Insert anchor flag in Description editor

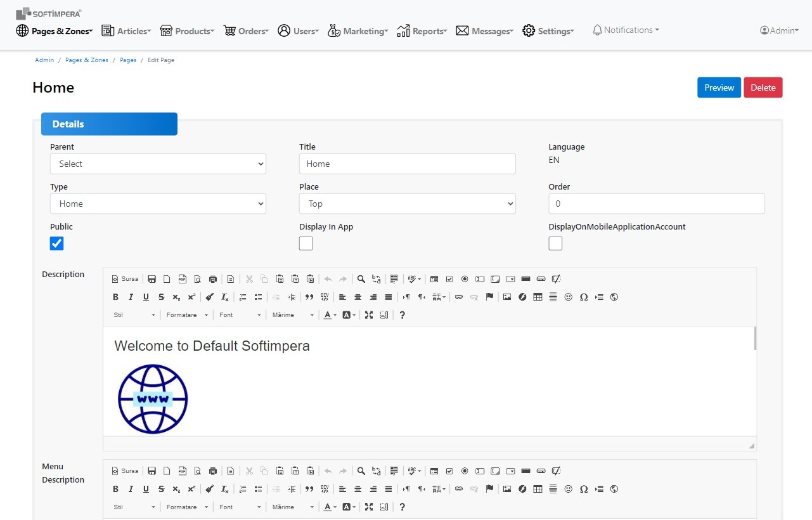489,297
